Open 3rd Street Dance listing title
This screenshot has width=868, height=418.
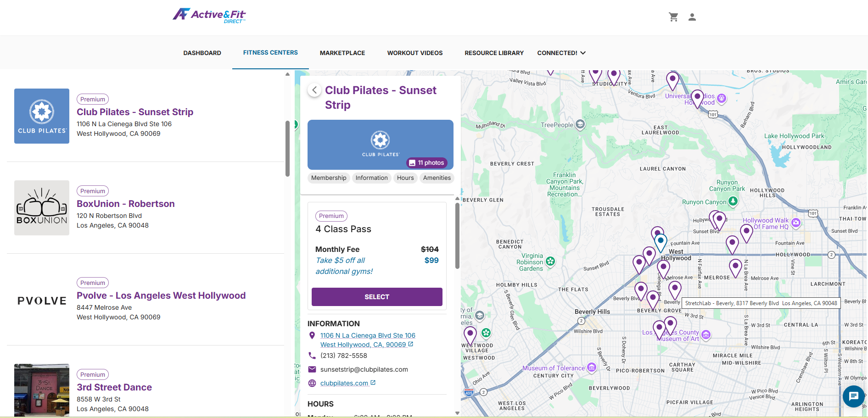point(114,387)
